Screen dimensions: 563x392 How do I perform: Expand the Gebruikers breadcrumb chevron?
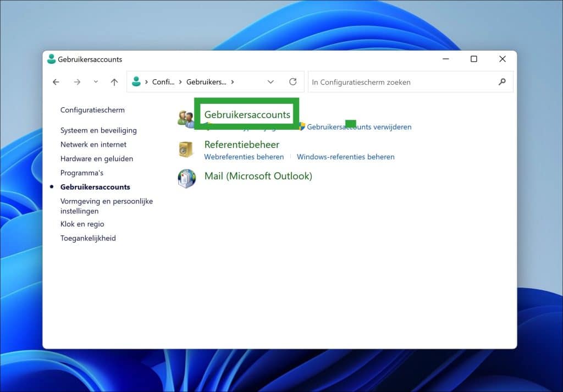(x=233, y=81)
